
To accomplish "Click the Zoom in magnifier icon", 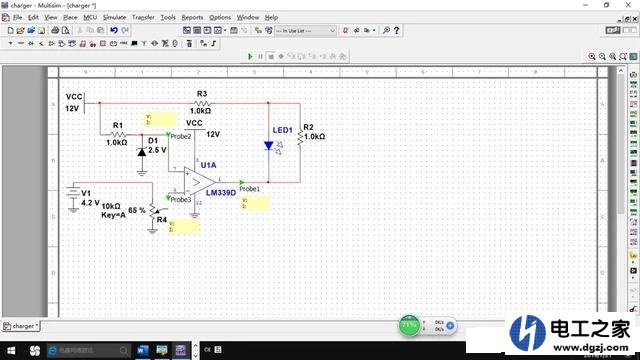I will coord(591,57).
